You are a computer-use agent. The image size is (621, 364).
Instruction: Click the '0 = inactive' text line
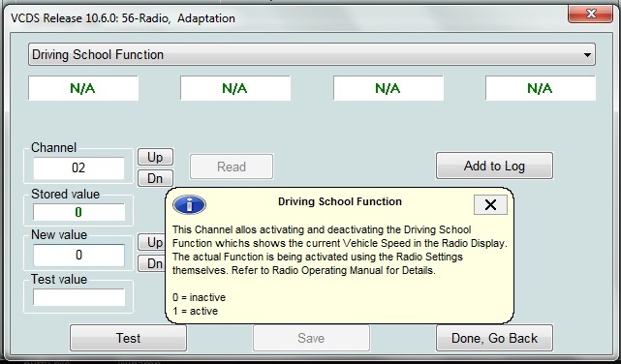200,297
